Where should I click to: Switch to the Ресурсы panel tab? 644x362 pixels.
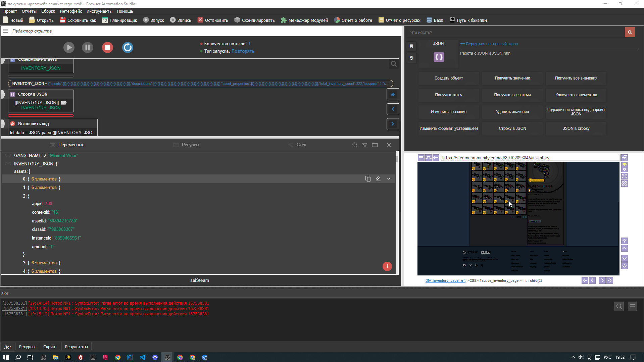[190, 145]
